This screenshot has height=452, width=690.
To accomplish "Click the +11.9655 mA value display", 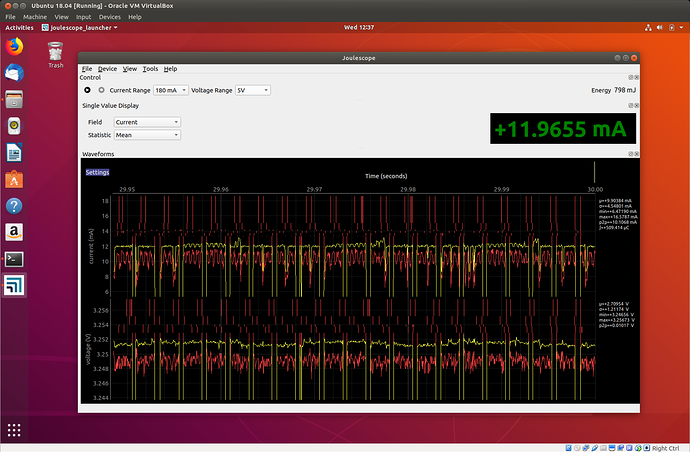I will [563, 129].
